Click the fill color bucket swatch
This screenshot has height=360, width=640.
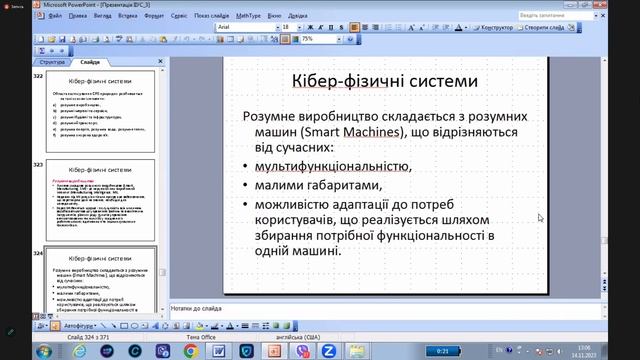coord(200,326)
